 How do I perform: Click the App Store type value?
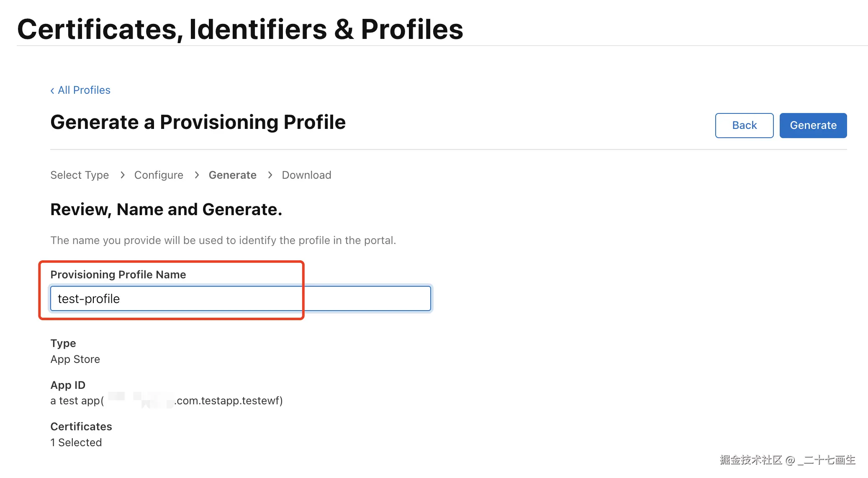[75, 359]
